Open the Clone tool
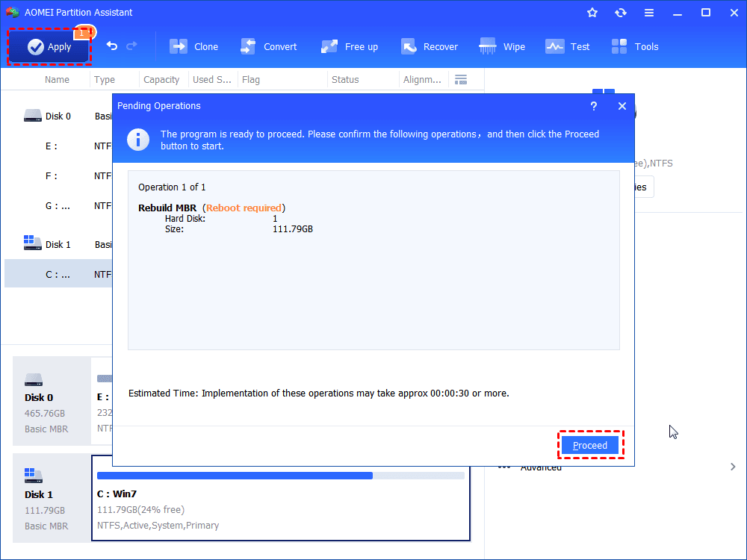The image size is (747, 560). 193,46
